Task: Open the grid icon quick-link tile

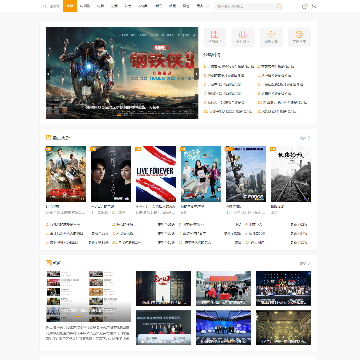Action: point(215,37)
